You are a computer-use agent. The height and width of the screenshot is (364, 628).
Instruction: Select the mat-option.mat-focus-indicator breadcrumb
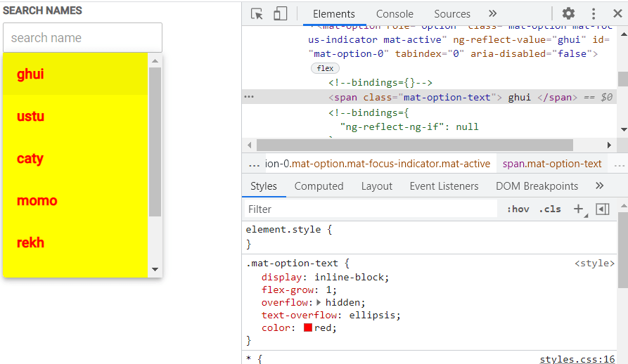click(x=378, y=164)
